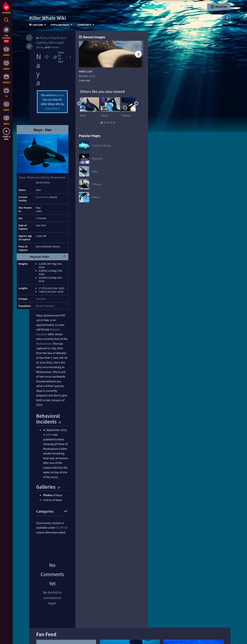
Task: Click the expanding it link
Action: click(52, 108)
